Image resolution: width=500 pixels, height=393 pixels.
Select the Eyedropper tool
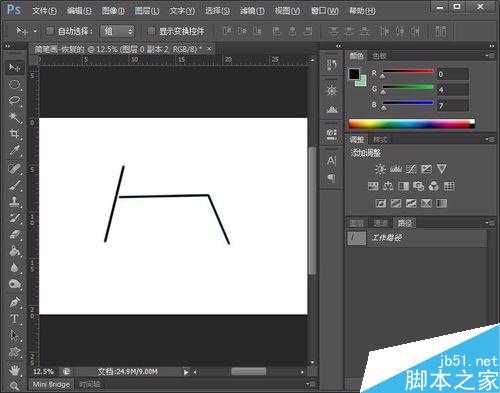coord(14,150)
